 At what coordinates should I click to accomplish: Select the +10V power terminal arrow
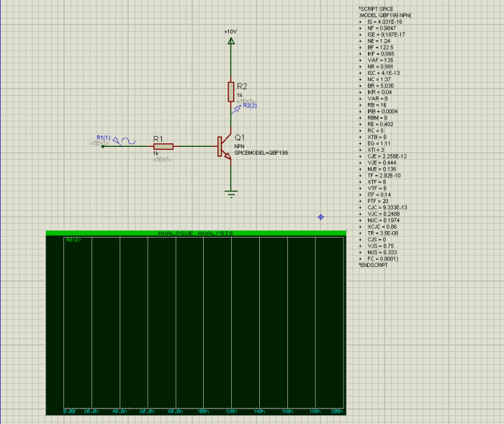point(231,41)
